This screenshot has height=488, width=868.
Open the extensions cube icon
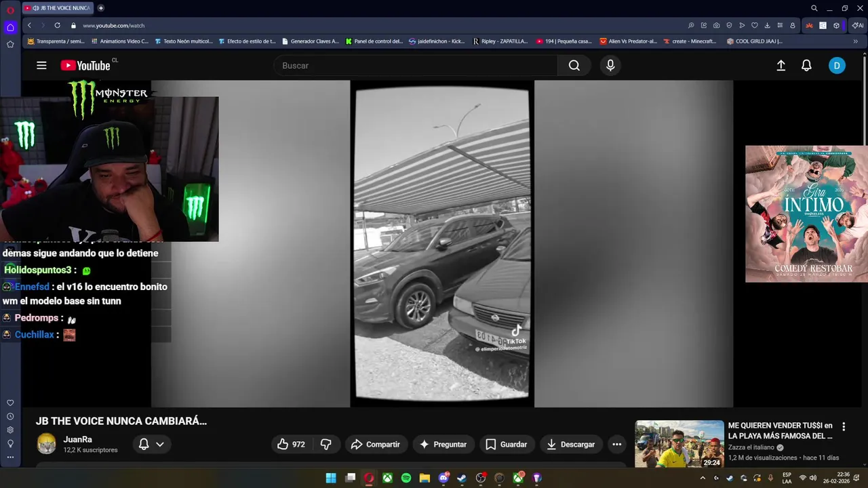coord(837,25)
